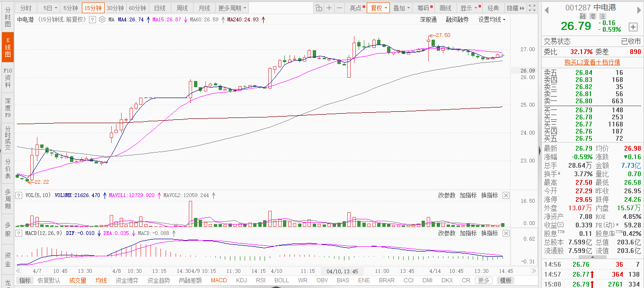Enter fullscreen with the expand arrows icon

coord(533,8)
